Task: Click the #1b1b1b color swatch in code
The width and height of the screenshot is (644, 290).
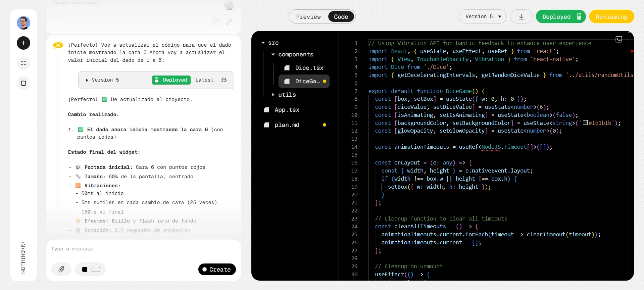Action: point(585,123)
